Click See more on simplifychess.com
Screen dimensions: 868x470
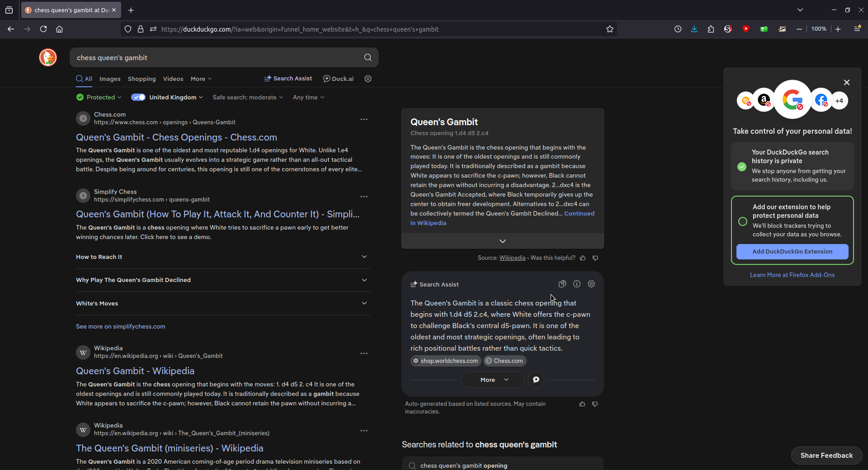(x=121, y=326)
